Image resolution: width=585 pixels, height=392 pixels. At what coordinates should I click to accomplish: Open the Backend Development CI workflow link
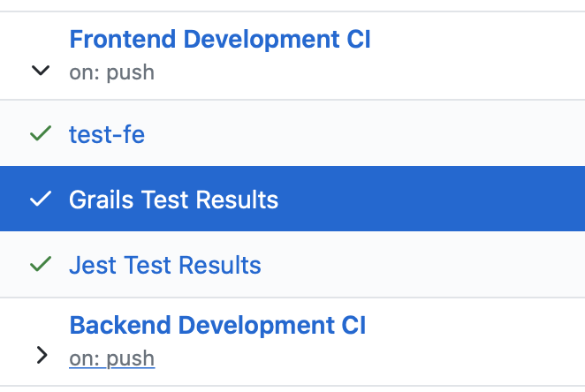point(217,325)
